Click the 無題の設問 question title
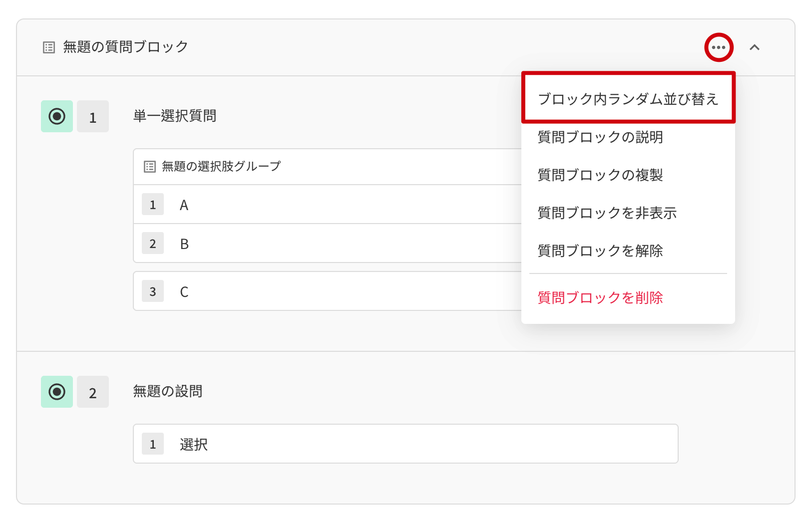This screenshot has height=519, width=812. (x=168, y=391)
